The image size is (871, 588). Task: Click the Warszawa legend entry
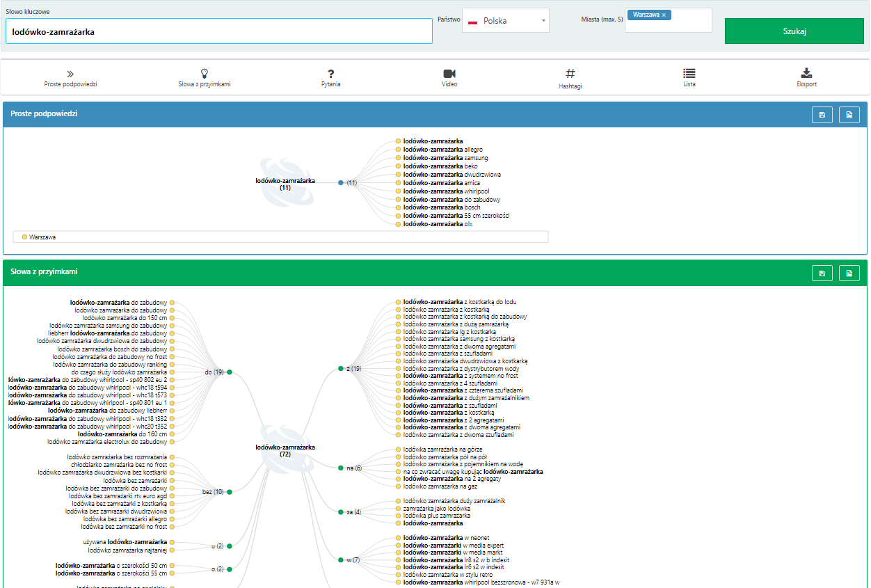[38, 237]
